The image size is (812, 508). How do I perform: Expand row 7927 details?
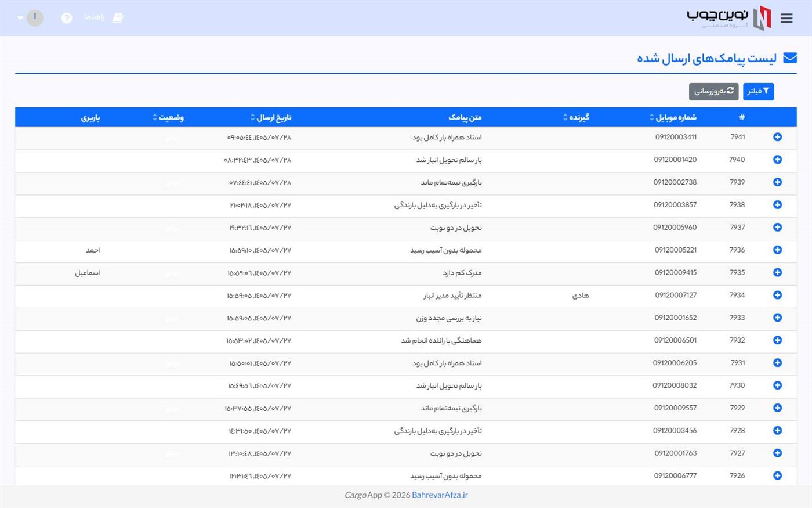pos(777,453)
